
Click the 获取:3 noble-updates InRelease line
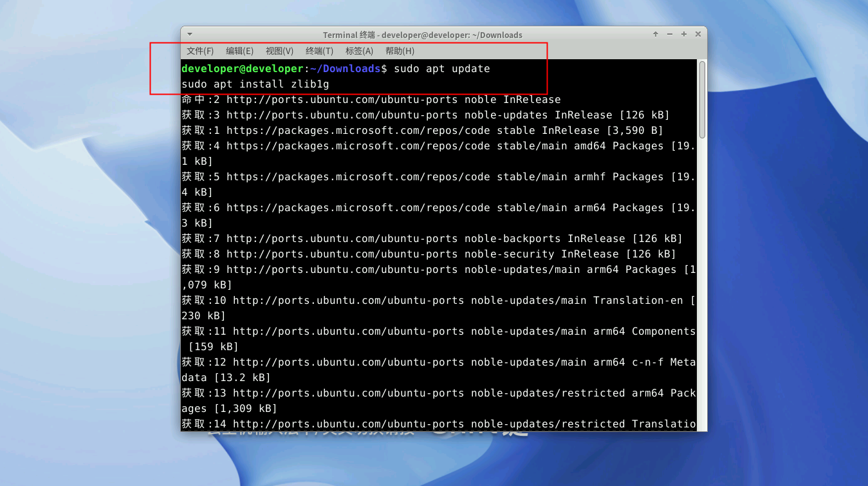(x=426, y=115)
